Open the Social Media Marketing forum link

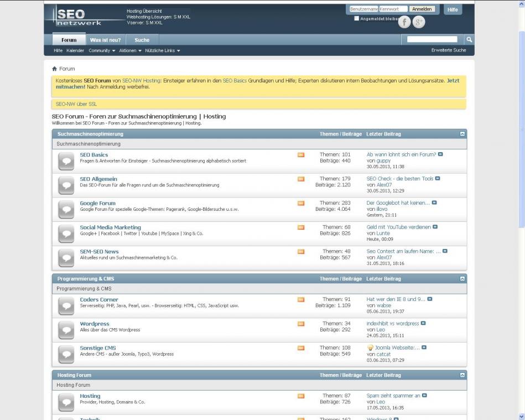tap(110, 227)
